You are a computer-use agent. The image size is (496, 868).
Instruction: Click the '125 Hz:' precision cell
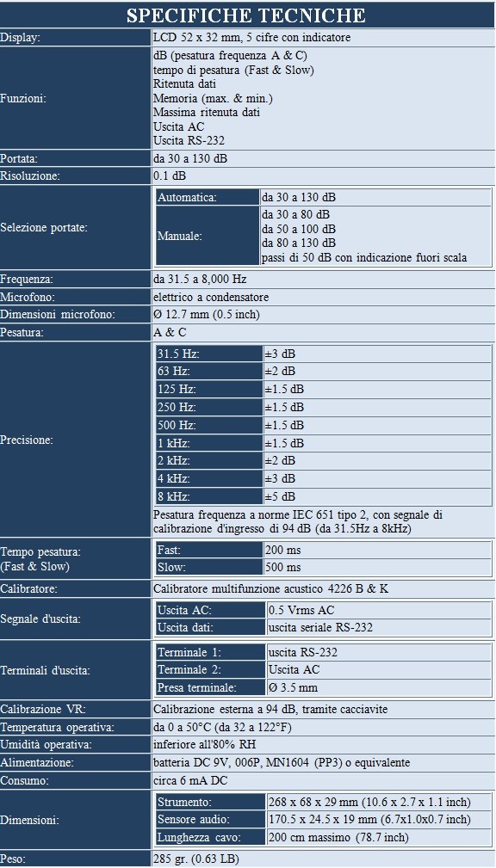coord(209,389)
